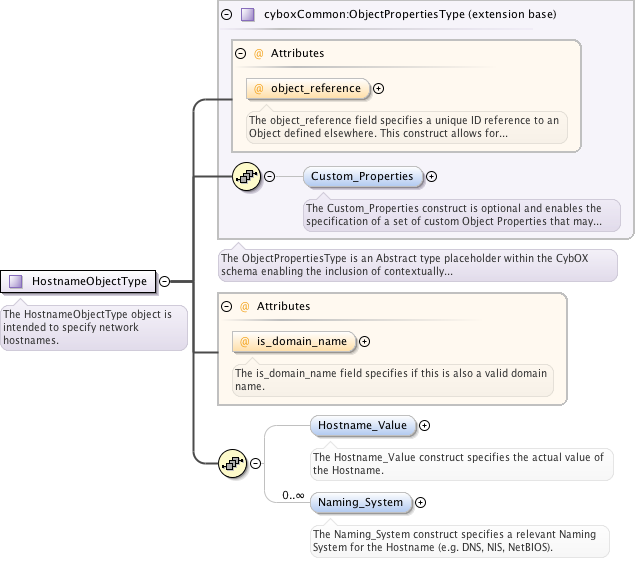
Task: Select the Custom_Properties element node
Action: (x=363, y=177)
